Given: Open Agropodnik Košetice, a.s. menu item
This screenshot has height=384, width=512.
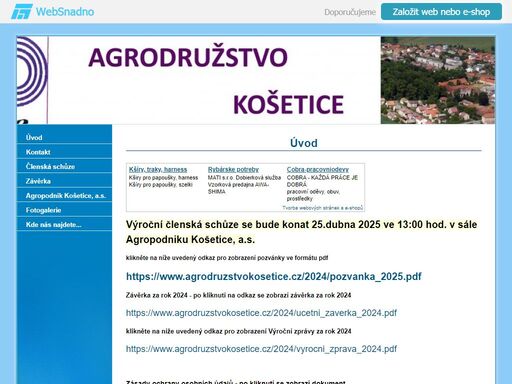Looking at the screenshot, I should click(x=64, y=196).
